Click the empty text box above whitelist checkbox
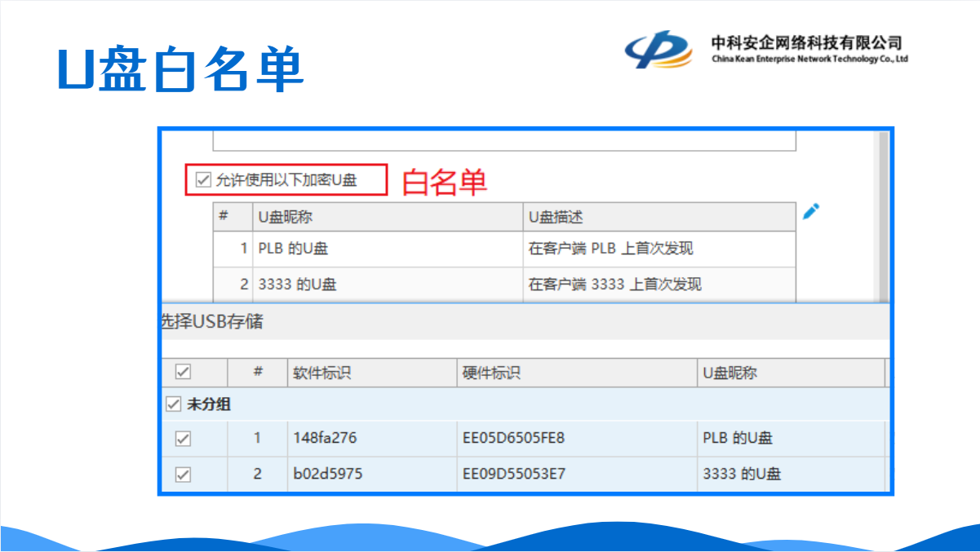980x552 pixels. click(503, 140)
